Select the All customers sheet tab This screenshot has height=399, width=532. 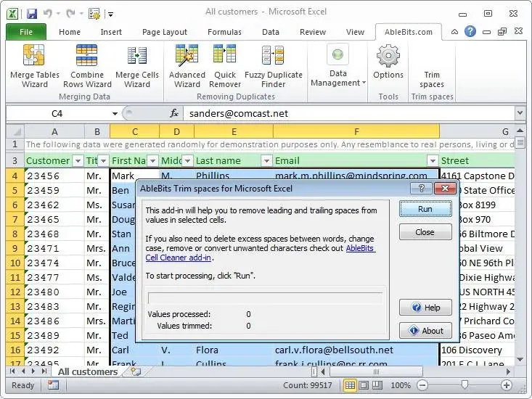click(x=88, y=372)
